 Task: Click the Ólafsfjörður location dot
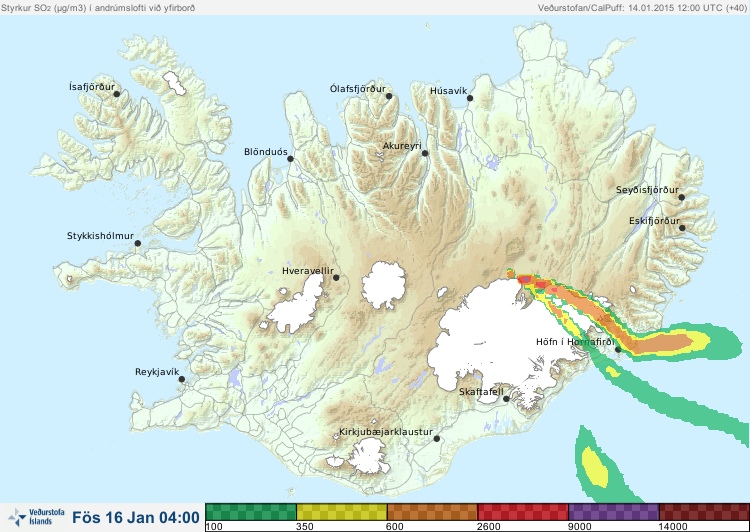[389, 96]
